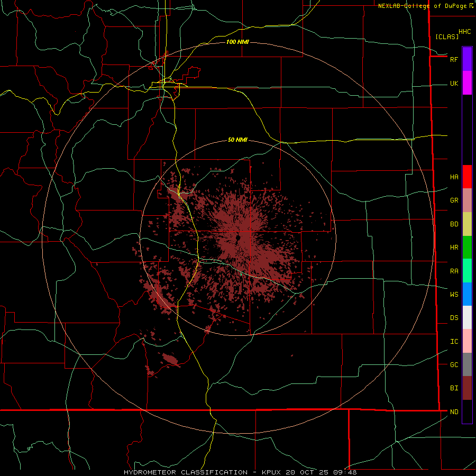Click the KPUX station identifier
476x476 pixels.
(272, 472)
